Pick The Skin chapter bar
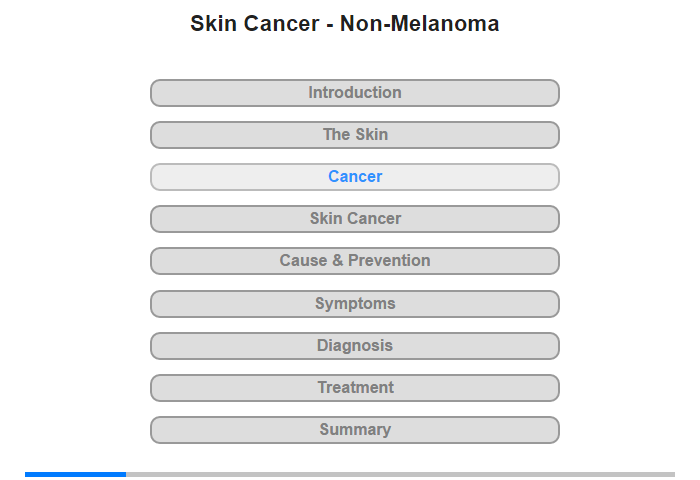The image size is (700, 480). (355, 135)
